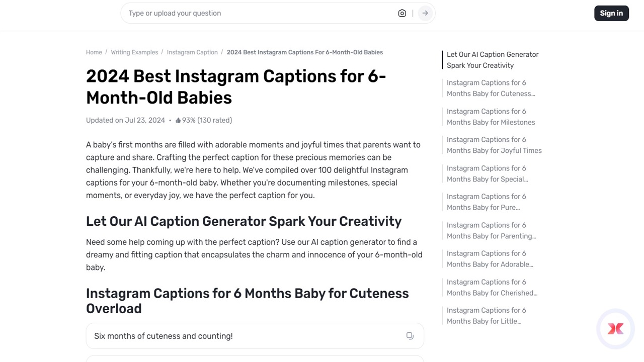The height and width of the screenshot is (362, 644).
Task: Jump to captions for Cuteness section
Action: pyautogui.click(x=491, y=88)
